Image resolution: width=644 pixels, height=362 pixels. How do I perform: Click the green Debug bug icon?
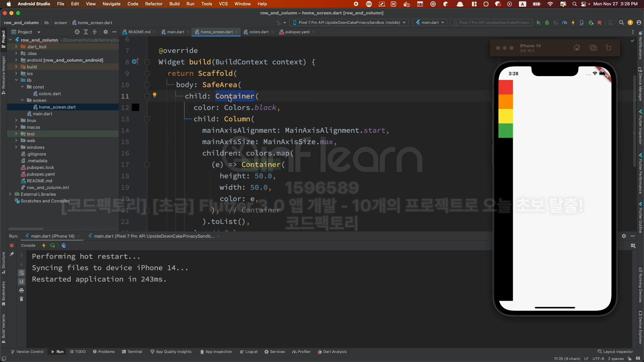[547, 23]
